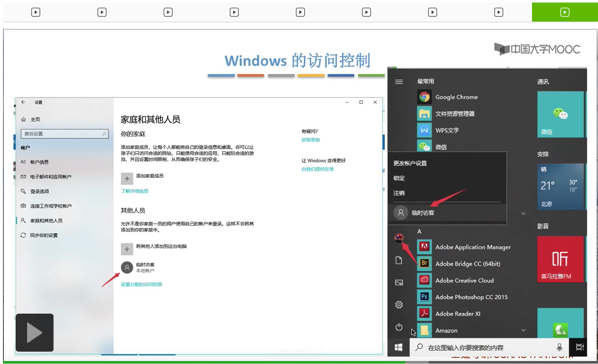Viewport: 598px width, 364px height.
Task: Click plus button for 将其他人添加到这台电脑
Action: [x=127, y=249]
